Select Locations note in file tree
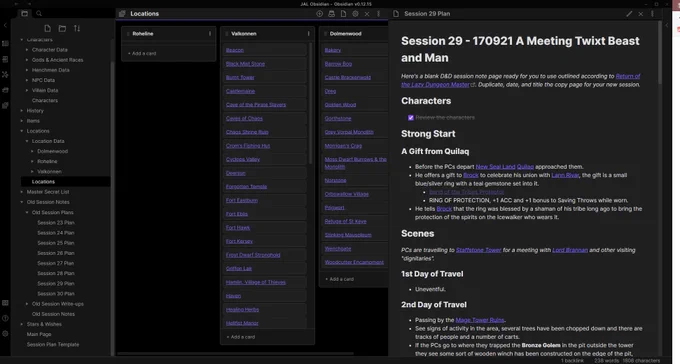Image resolution: width=680 pixels, height=364 pixels. pos(65,182)
